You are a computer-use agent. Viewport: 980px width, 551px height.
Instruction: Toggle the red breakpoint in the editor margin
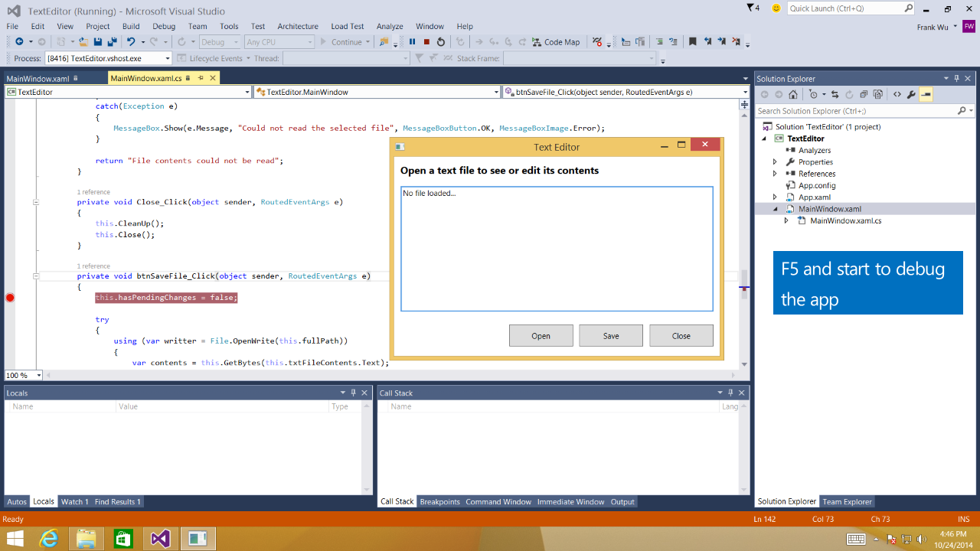point(10,298)
